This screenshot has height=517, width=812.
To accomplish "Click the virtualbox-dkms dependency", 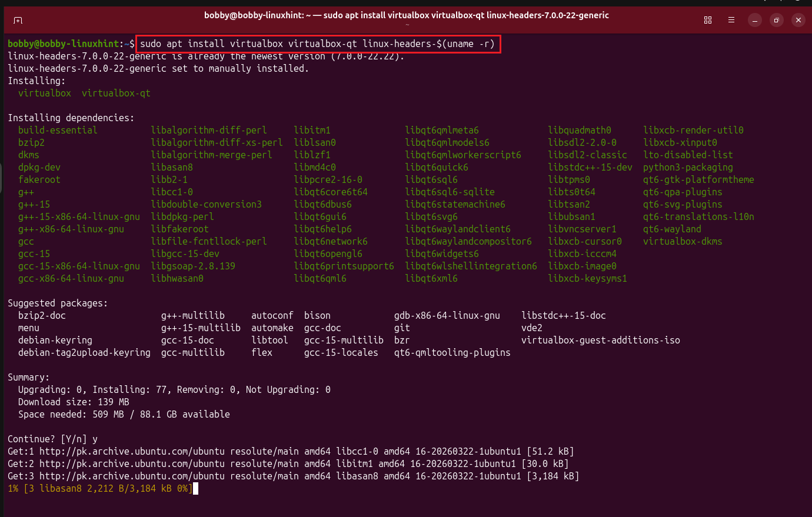I will (683, 241).
